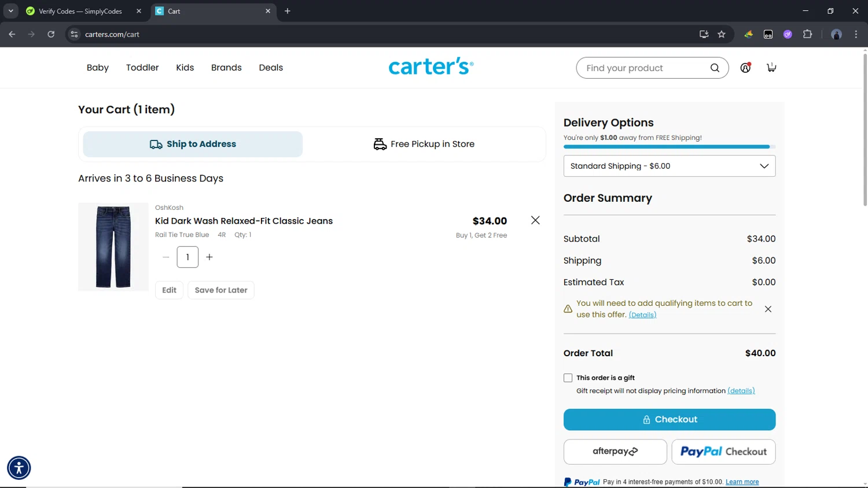Open the shopping cart icon in header
Viewport: 868px width, 488px height.
pyautogui.click(x=771, y=68)
